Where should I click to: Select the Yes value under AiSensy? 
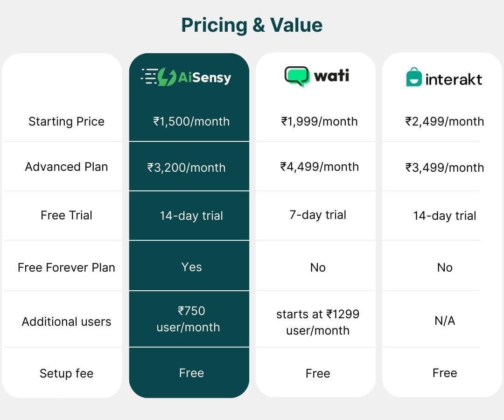[191, 267]
